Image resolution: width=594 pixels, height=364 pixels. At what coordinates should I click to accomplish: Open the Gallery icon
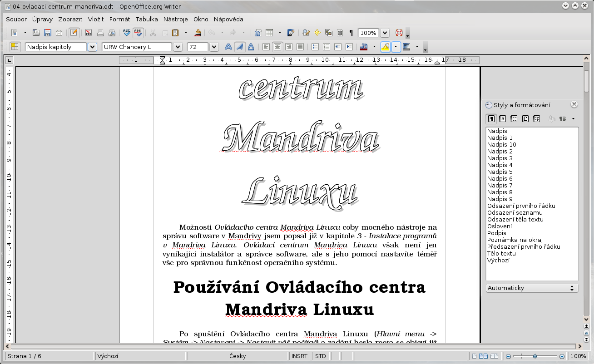pos(328,33)
